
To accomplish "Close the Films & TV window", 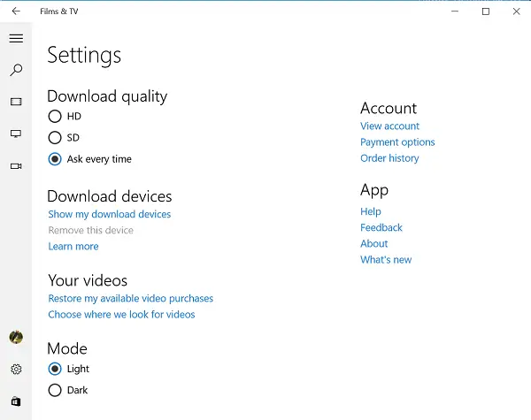I will [x=516, y=11].
